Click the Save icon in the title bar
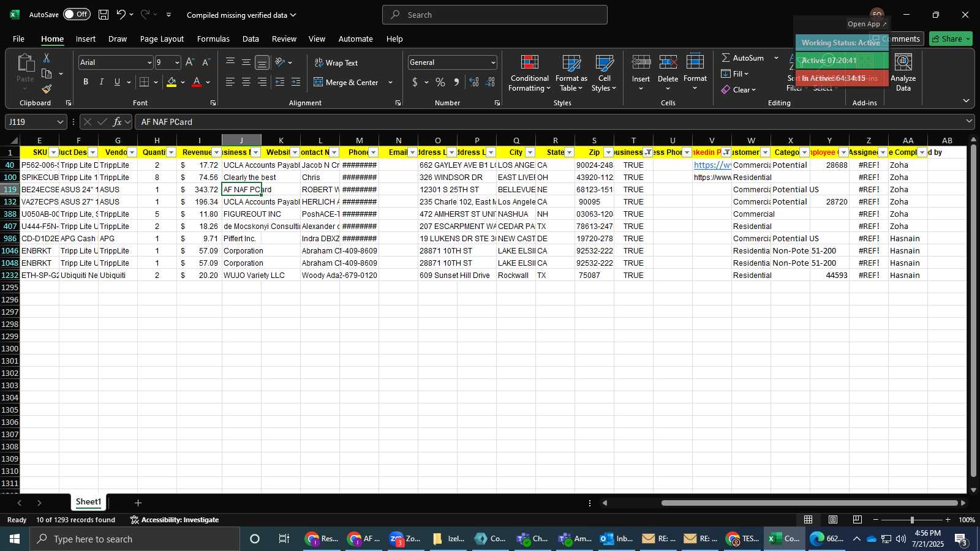The image size is (980, 551). tap(104, 15)
